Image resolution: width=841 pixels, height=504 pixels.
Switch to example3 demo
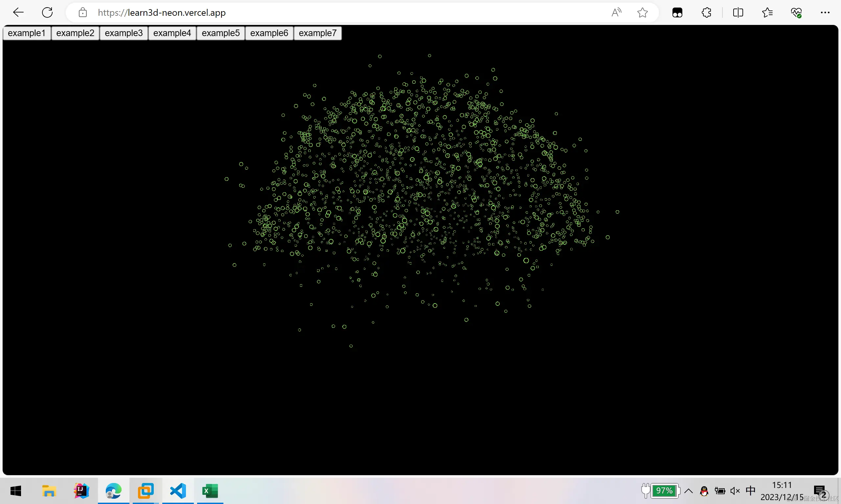tap(124, 33)
